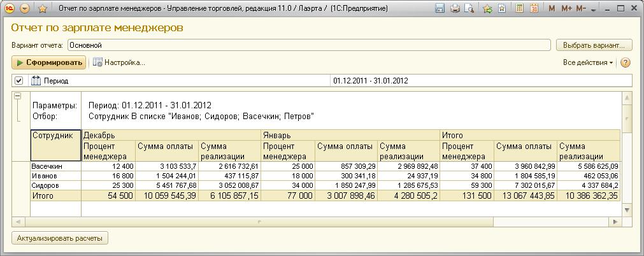The width and height of the screenshot is (644, 256).
Task: Click the Отбор filter text with Иванов; Сидоров
Action: tap(201, 117)
